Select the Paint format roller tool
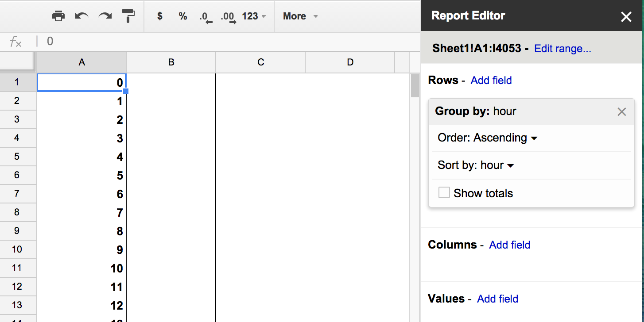The height and width of the screenshot is (322, 644). (x=128, y=16)
